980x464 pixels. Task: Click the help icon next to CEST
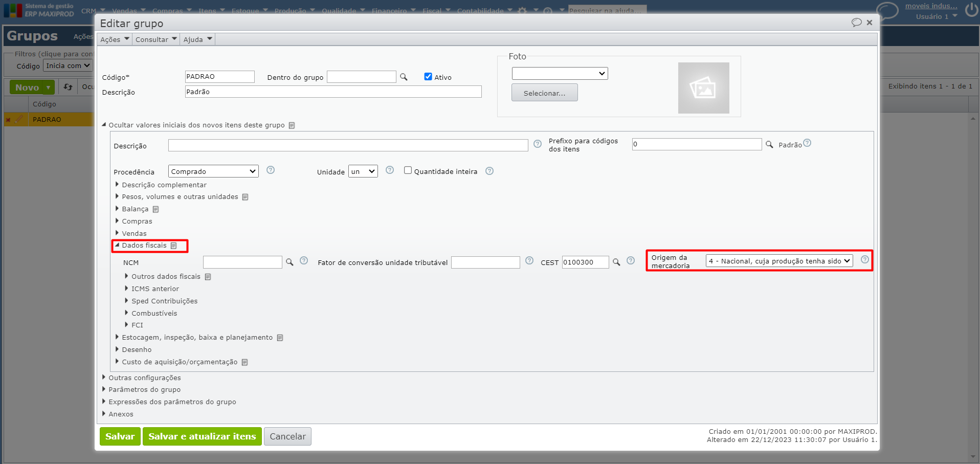click(x=631, y=260)
